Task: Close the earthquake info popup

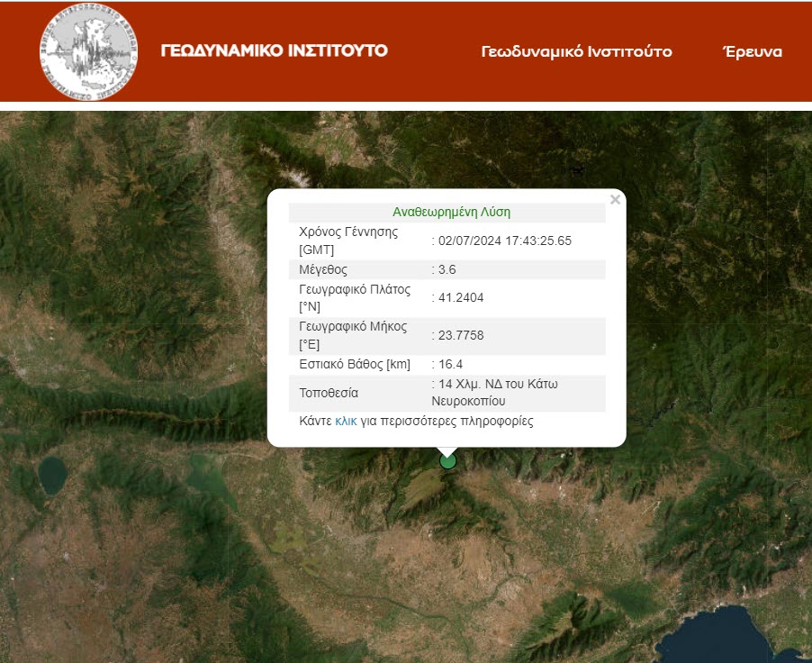Action: [615, 200]
